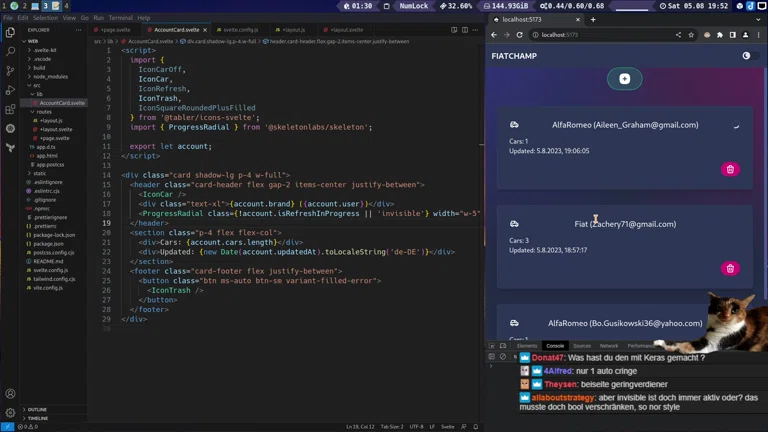Image resolution: width=768 pixels, height=432 pixels.
Task: Click the add account plus button
Action: tap(625, 79)
